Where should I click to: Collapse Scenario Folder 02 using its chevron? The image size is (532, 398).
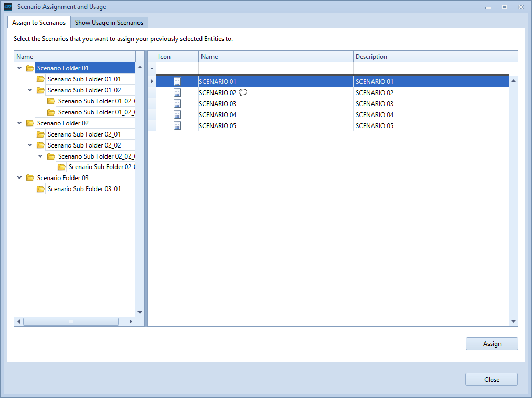pyautogui.click(x=19, y=123)
